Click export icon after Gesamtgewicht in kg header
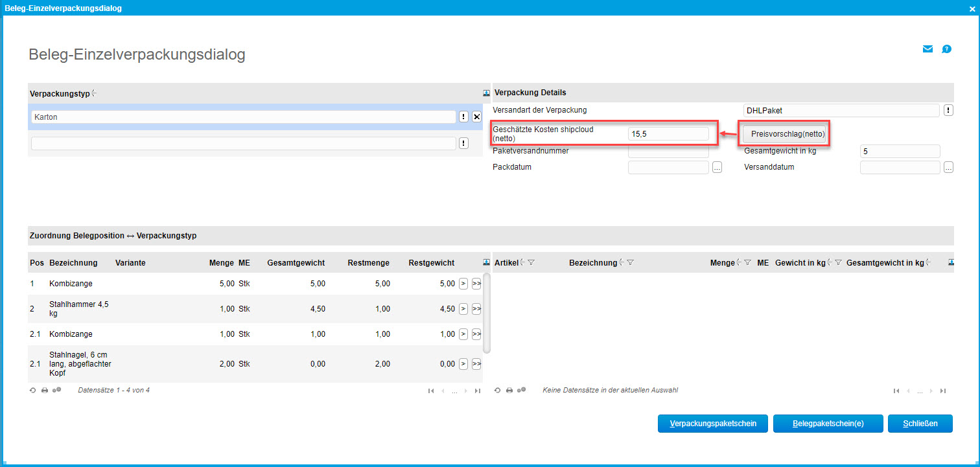Viewport: 980px width, 467px height. coord(951,262)
